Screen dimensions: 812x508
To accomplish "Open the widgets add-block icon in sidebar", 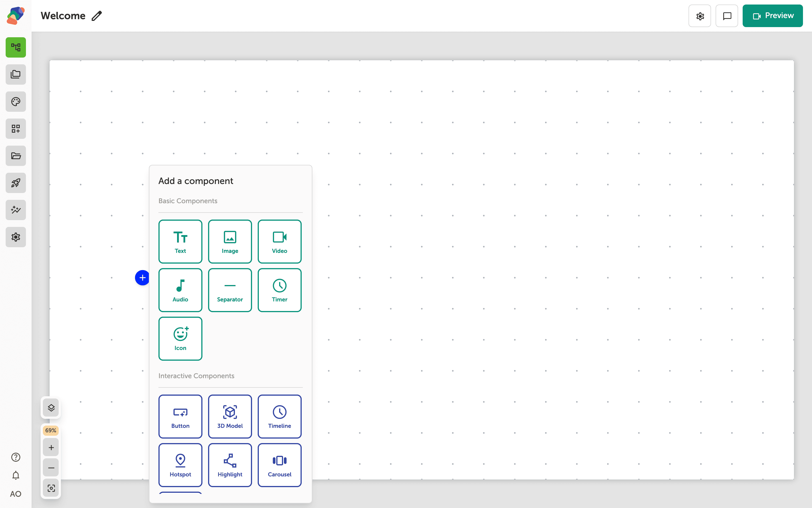I will coord(16,129).
